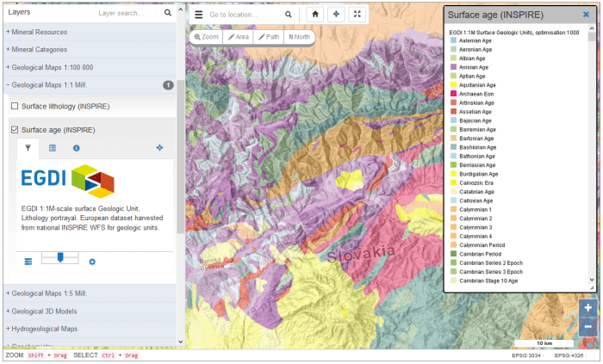Image resolution: width=603 pixels, height=364 pixels.
Task: Click the Path measurement button
Action: [269, 37]
